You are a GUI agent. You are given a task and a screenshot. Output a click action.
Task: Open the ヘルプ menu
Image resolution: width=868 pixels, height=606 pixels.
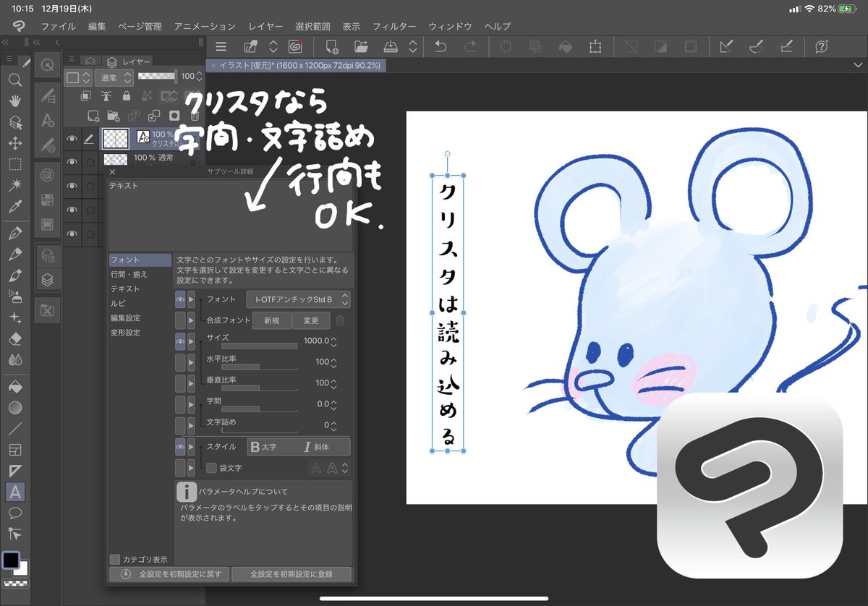498,26
